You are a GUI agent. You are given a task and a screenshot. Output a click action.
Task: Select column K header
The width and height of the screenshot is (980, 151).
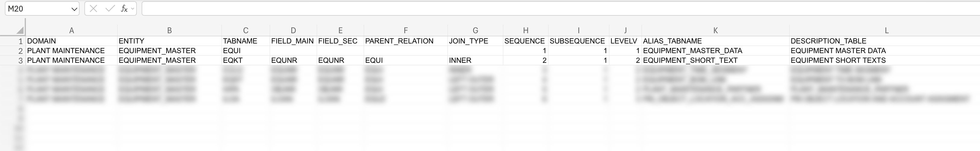pos(715,31)
